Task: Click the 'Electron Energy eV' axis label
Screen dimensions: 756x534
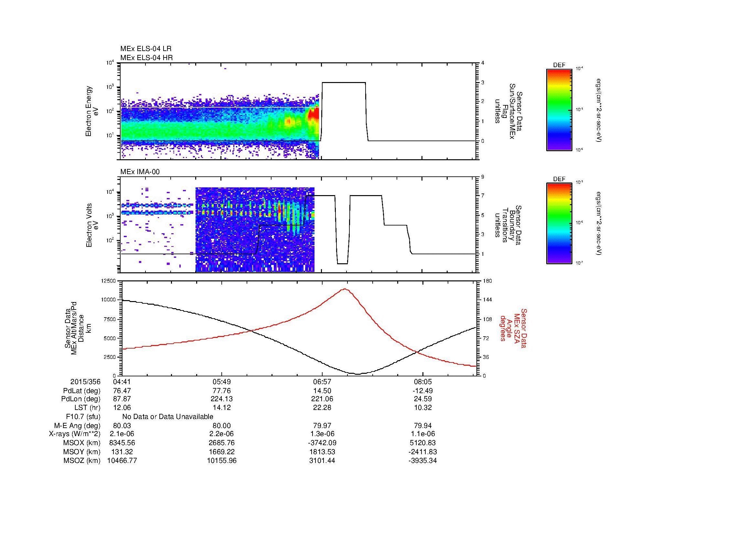Action: pyautogui.click(x=92, y=111)
